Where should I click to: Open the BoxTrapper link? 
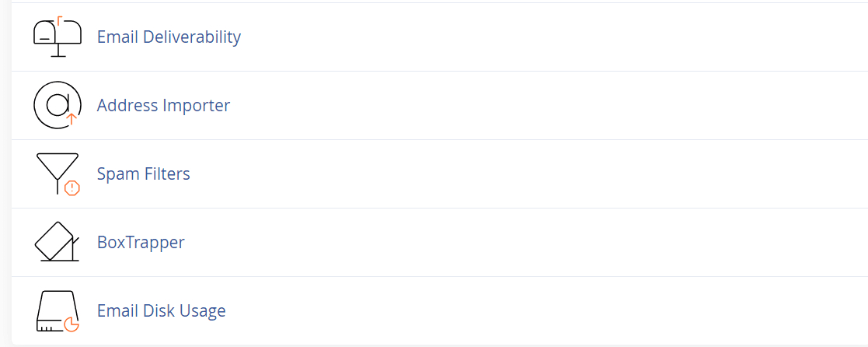[141, 242]
